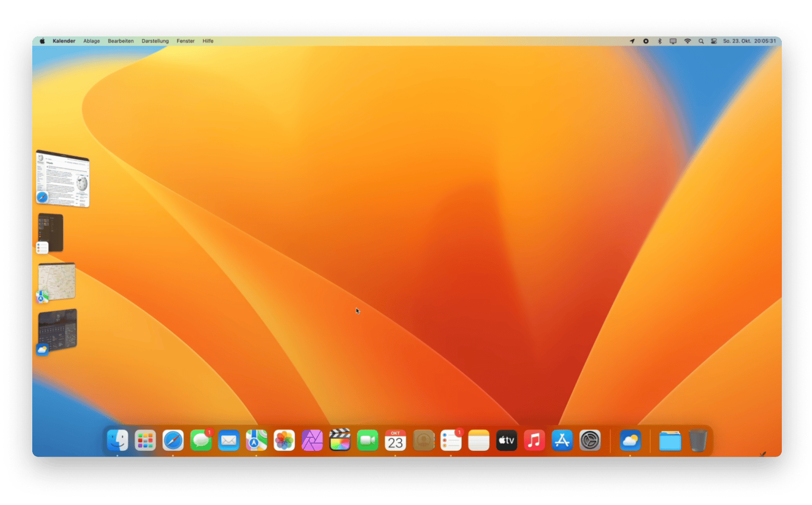This screenshot has width=812, height=505.
Task: Open Launchpad in the Dock
Action: [x=145, y=440]
